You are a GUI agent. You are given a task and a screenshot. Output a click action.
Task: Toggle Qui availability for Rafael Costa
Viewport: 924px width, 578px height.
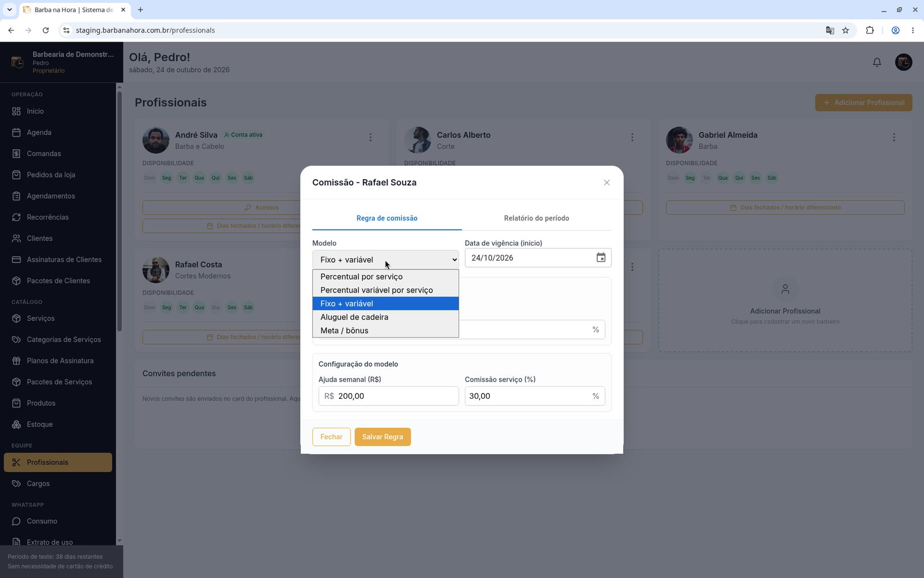pos(215,307)
